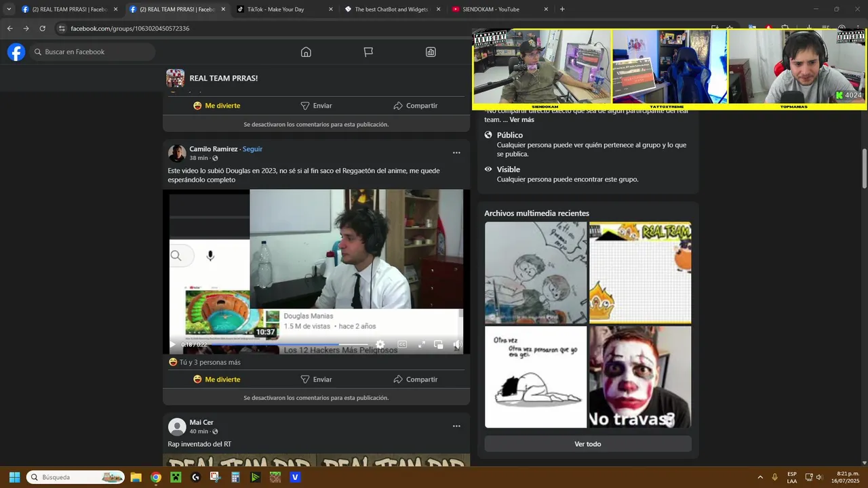Screen dimensions: 868x488
Task: Toggle Me divierte reaction on Camilo's post
Action: 216,380
